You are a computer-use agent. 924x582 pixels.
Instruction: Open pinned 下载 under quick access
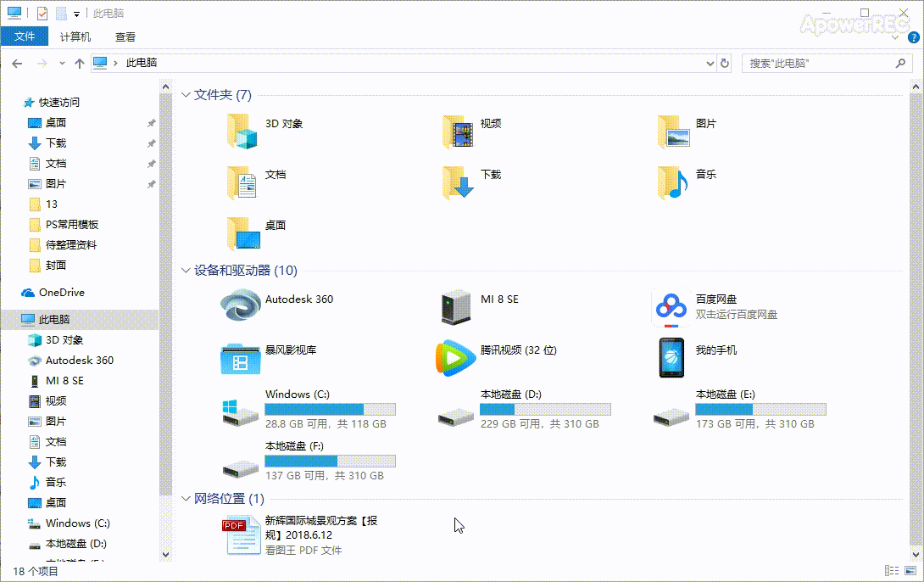tap(56, 143)
